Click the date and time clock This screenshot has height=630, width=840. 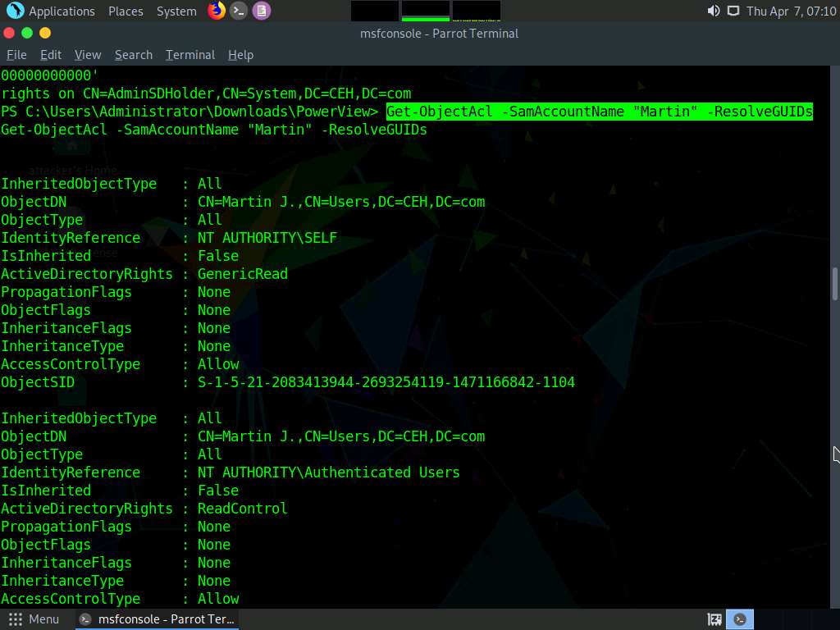791,11
